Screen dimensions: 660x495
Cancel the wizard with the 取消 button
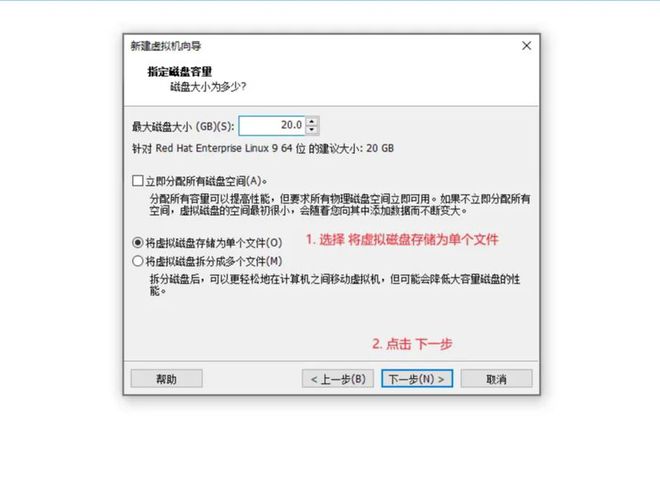click(x=496, y=379)
